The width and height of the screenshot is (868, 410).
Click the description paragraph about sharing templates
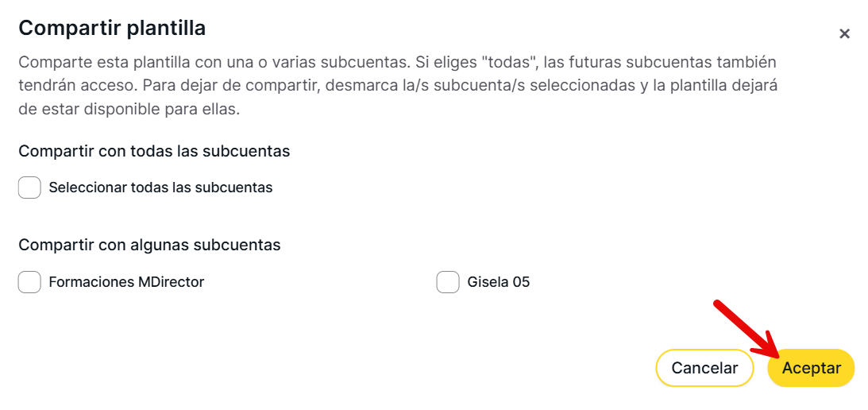(397, 86)
